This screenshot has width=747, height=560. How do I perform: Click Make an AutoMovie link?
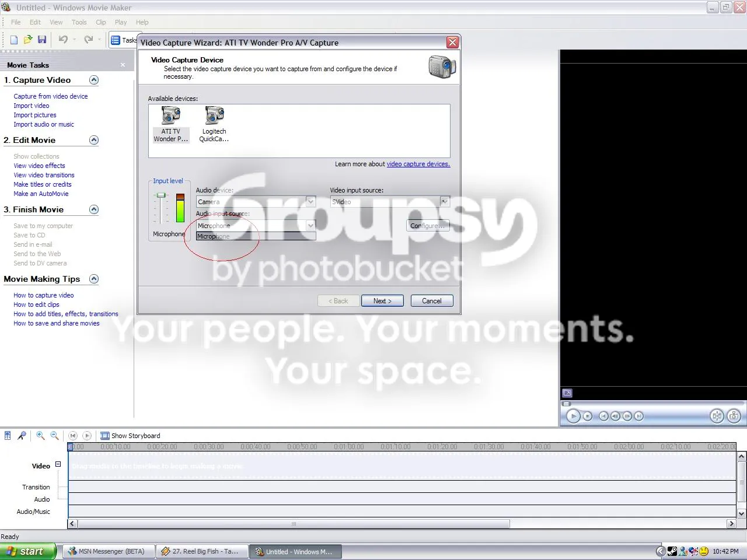coord(41,194)
